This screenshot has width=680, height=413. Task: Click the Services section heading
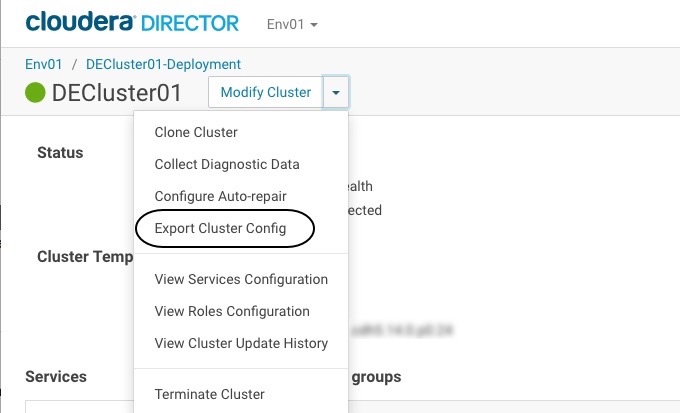click(56, 377)
